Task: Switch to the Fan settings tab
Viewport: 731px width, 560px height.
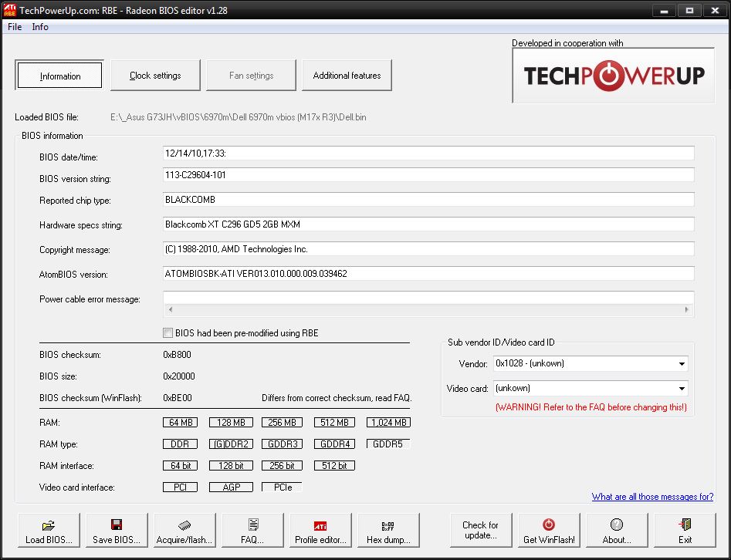Action: [252, 75]
